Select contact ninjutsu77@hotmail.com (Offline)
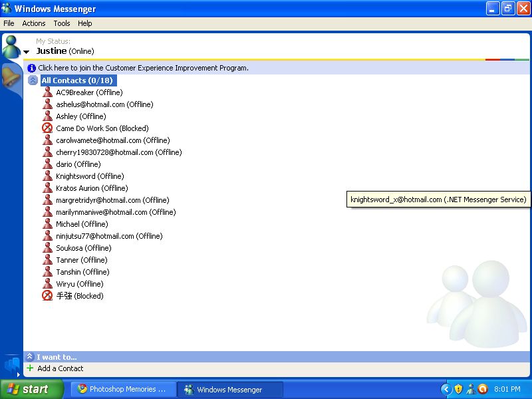The width and height of the screenshot is (532, 399). [109, 236]
